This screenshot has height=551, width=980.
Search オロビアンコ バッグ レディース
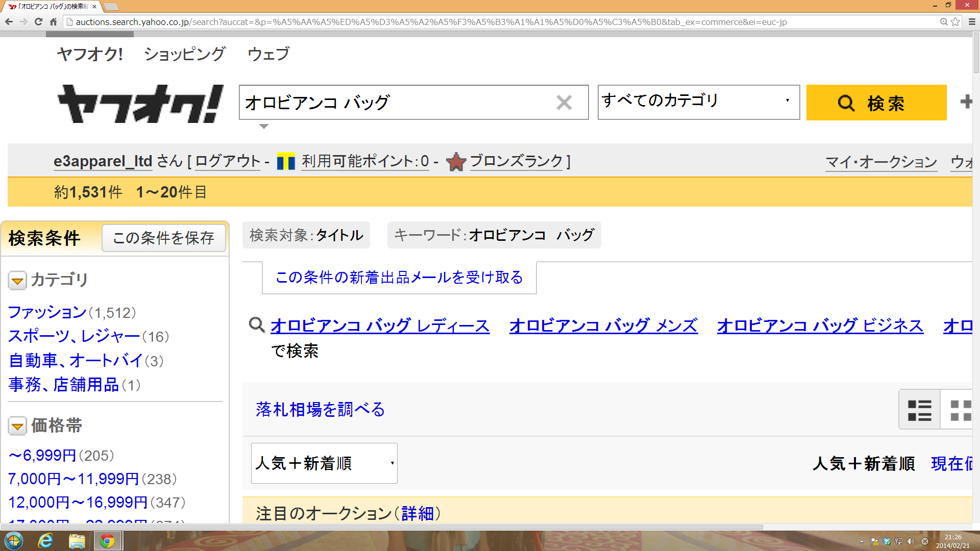tap(380, 325)
